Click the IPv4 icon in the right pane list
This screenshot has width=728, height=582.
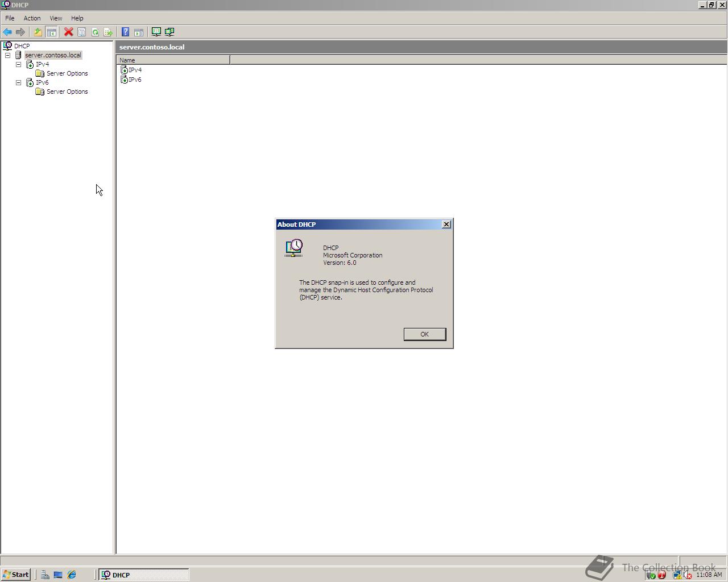point(124,70)
